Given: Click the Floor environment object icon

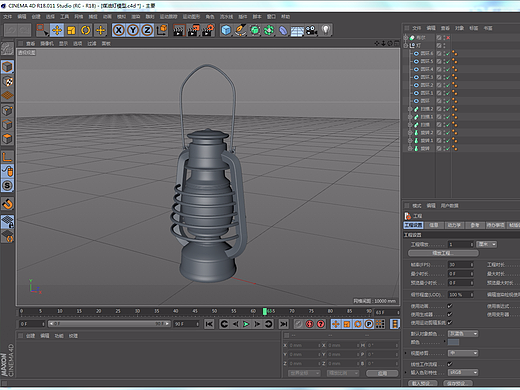Looking at the screenshot, I should (x=297, y=31).
